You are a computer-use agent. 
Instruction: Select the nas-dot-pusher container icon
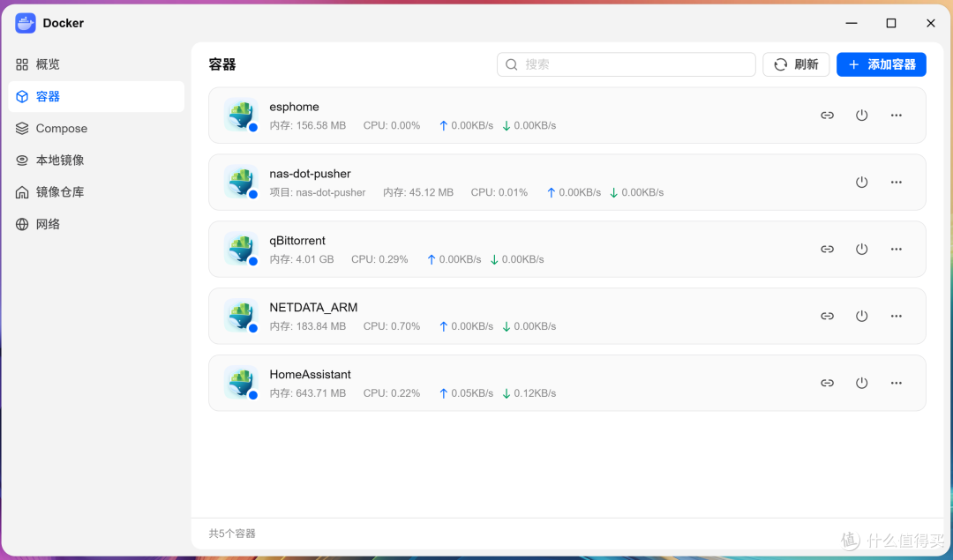(x=241, y=182)
